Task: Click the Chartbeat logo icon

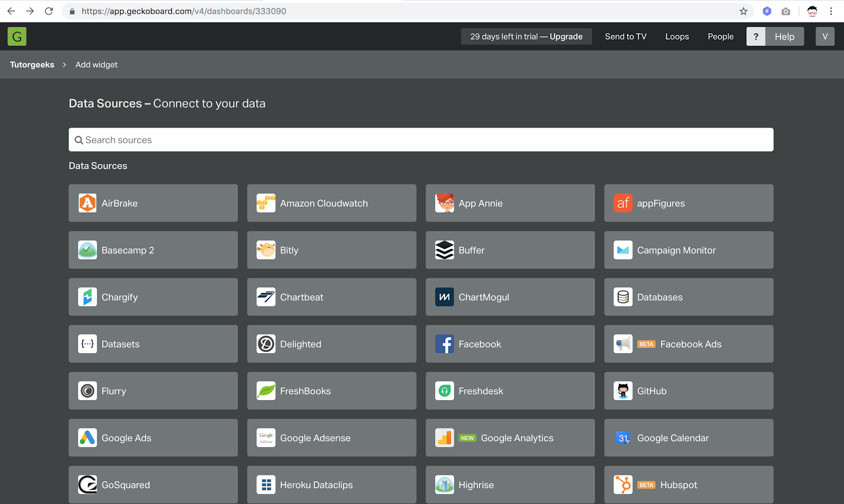Action: click(x=266, y=297)
